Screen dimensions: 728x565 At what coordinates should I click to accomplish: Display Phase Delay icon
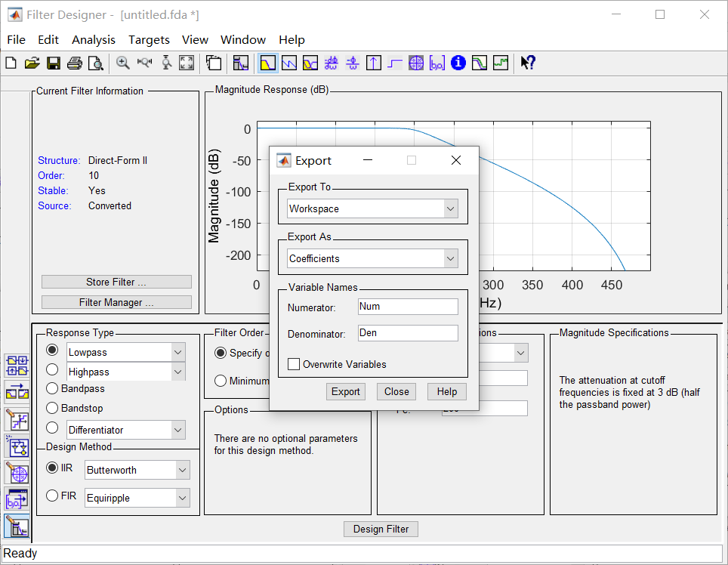(353, 63)
